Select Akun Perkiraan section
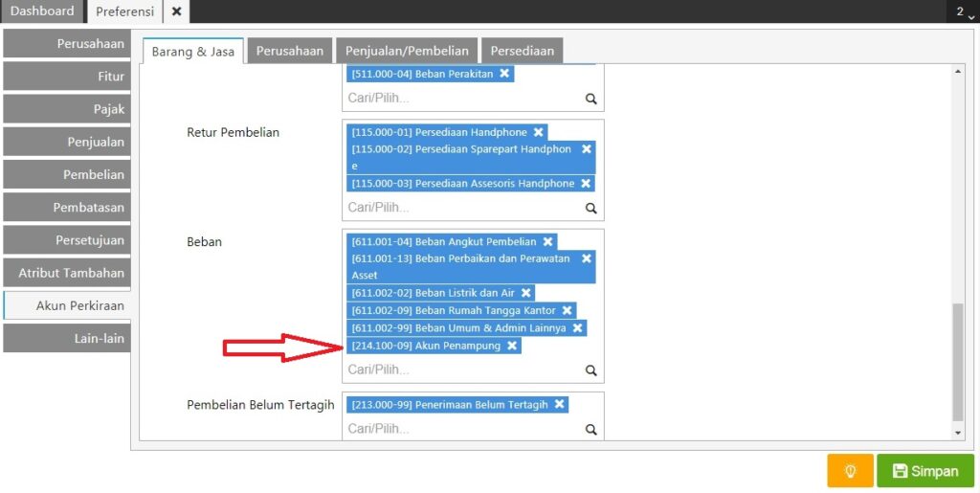Screen dimensions: 980x493 (67, 305)
